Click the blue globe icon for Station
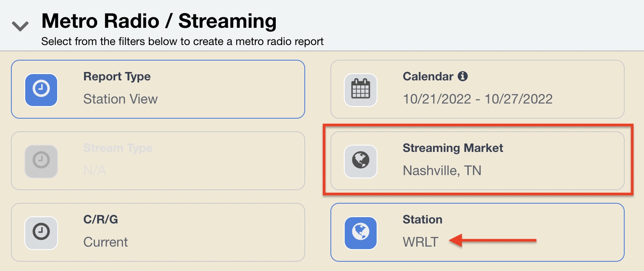Image resolution: width=644 pixels, height=271 pixels. pos(361,233)
